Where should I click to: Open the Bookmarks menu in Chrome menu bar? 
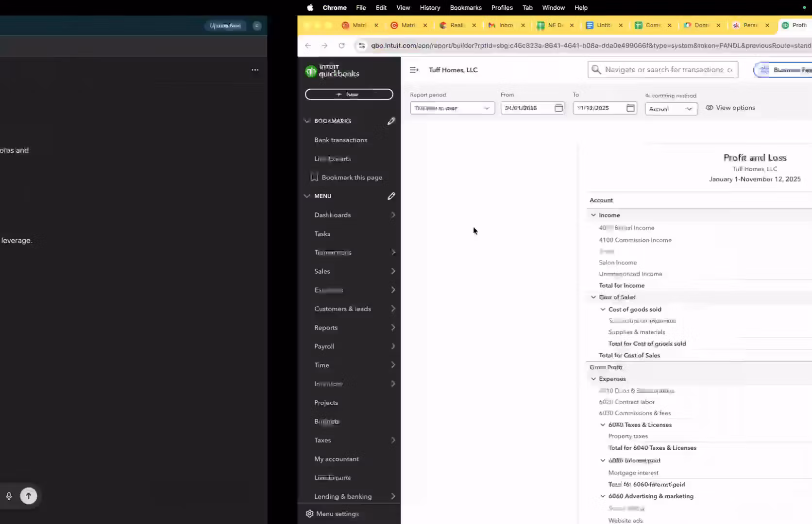point(465,8)
